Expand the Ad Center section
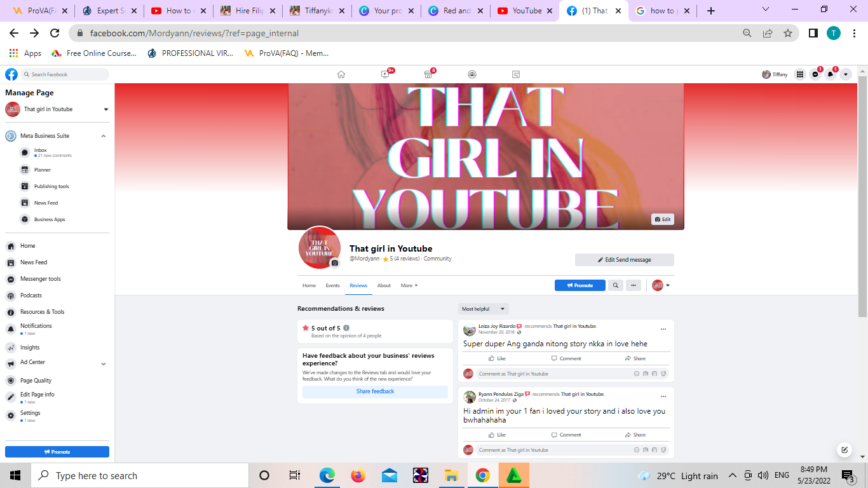868x488 pixels. (x=104, y=364)
